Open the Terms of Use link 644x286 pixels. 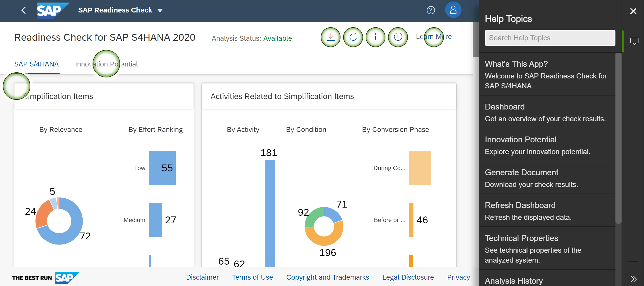252,277
